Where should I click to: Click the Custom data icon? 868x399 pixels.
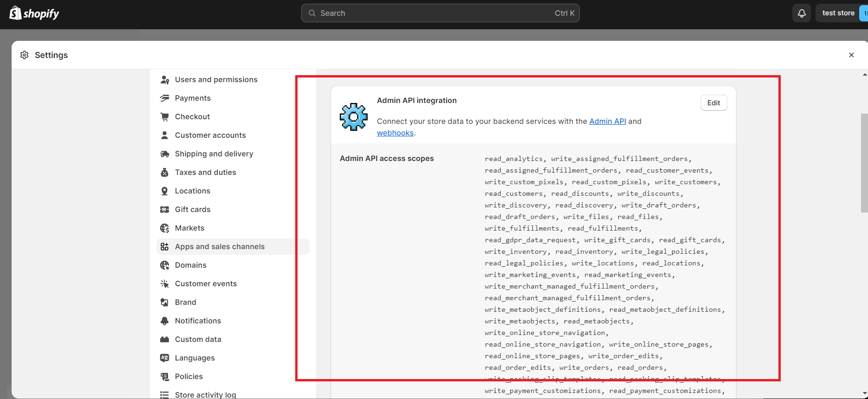(x=164, y=340)
